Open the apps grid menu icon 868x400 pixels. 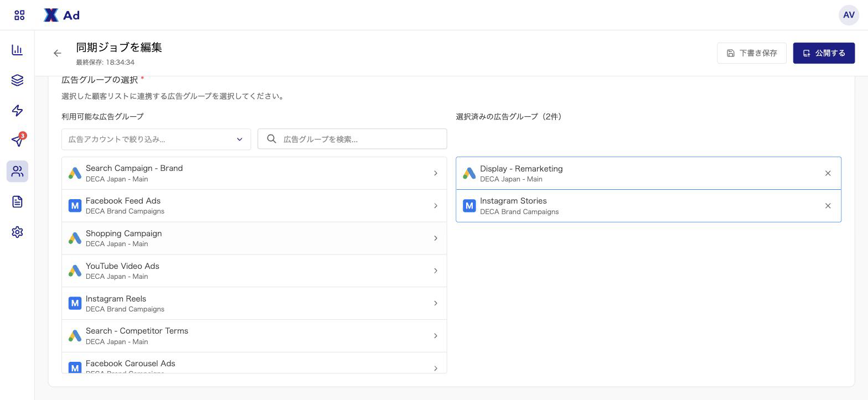tap(19, 15)
